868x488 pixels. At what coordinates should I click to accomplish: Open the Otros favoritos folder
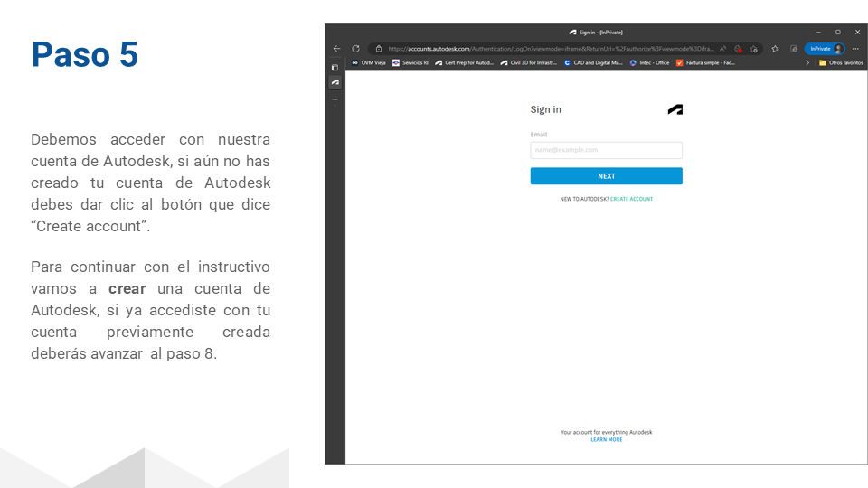point(841,63)
